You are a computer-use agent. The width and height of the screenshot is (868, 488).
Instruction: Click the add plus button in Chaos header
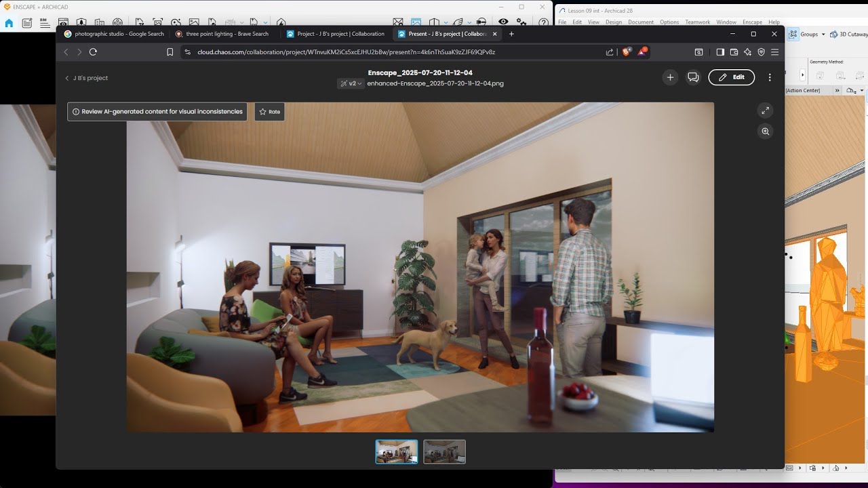[x=670, y=77]
